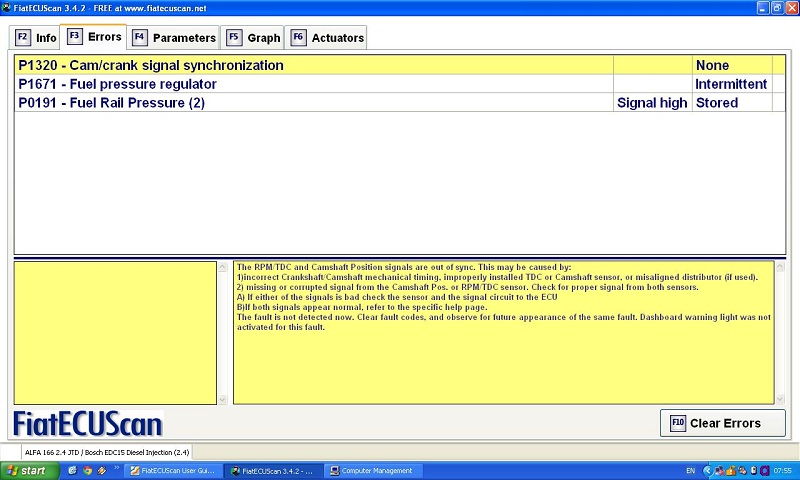Open FiatECUScan User Guide taskbar window
Screen dimensions: 800x480
[171, 470]
